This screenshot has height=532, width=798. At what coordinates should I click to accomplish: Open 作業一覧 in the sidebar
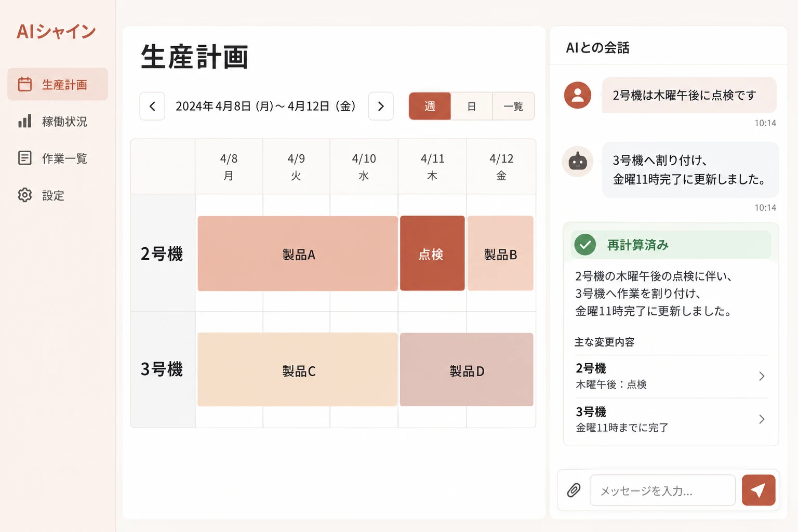click(58, 158)
